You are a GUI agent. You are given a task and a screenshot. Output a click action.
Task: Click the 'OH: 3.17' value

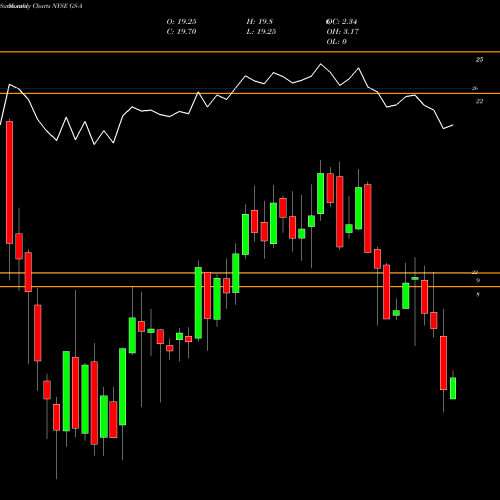(343, 32)
